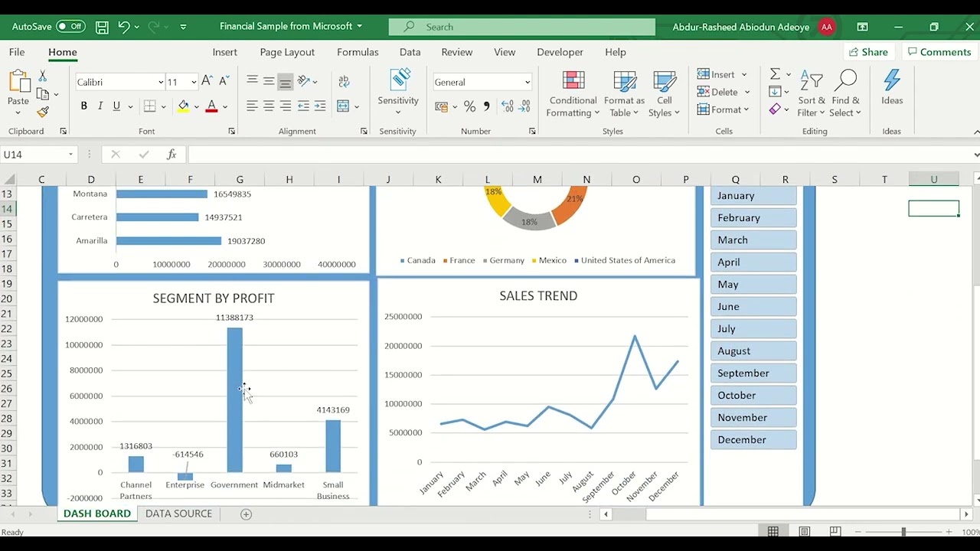The image size is (980, 551).
Task: Open the File menu
Action: coord(17,52)
